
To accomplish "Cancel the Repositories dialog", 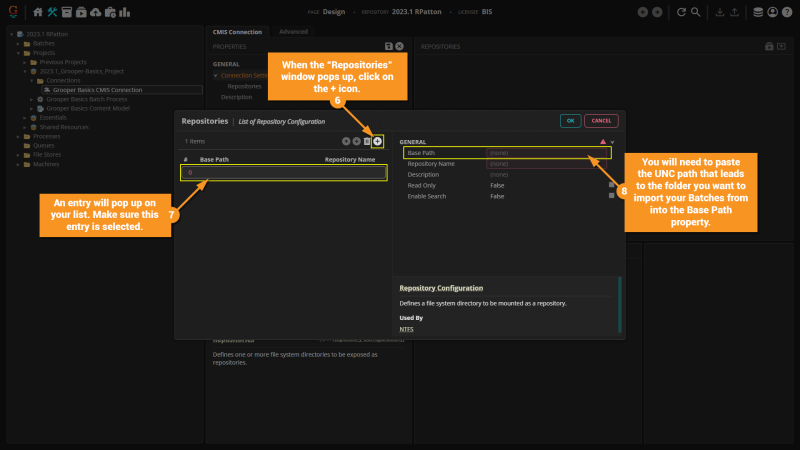I will point(601,121).
